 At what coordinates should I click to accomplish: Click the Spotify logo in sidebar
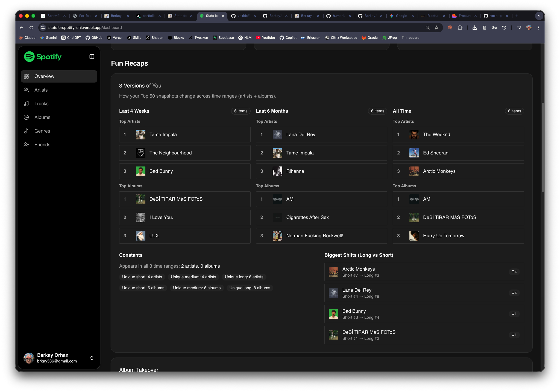click(43, 57)
